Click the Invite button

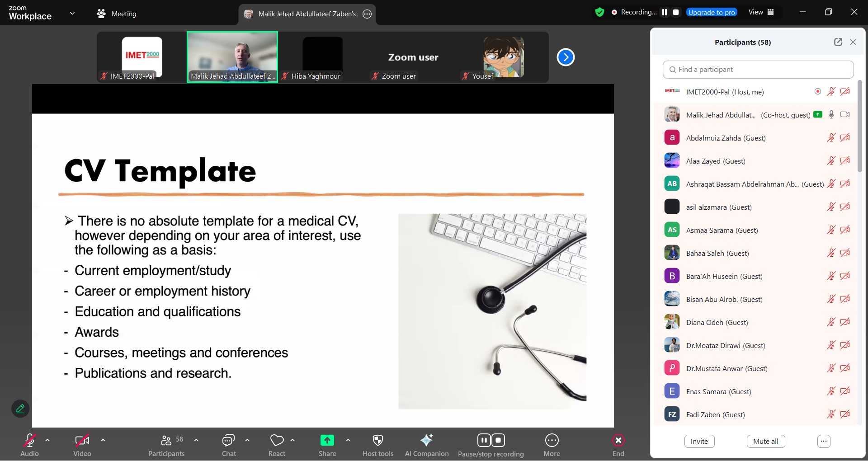(x=699, y=442)
